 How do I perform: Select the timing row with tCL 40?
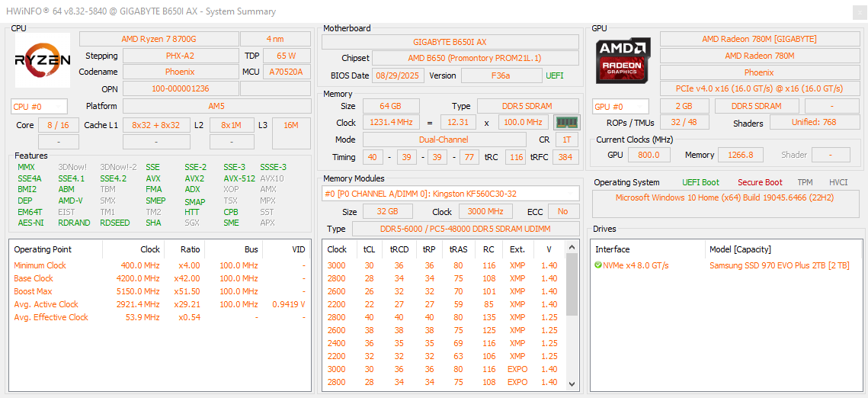[x=445, y=317]
